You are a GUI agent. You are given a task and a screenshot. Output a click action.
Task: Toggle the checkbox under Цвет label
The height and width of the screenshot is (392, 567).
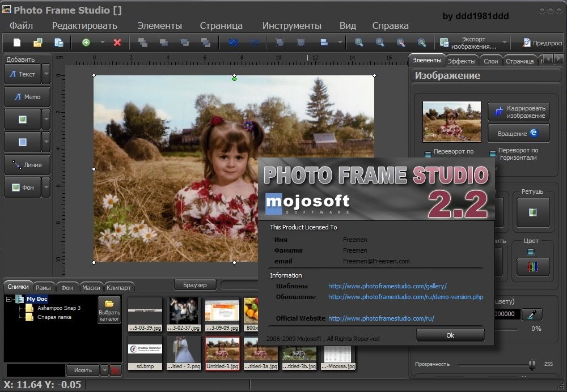pos(531,252)
